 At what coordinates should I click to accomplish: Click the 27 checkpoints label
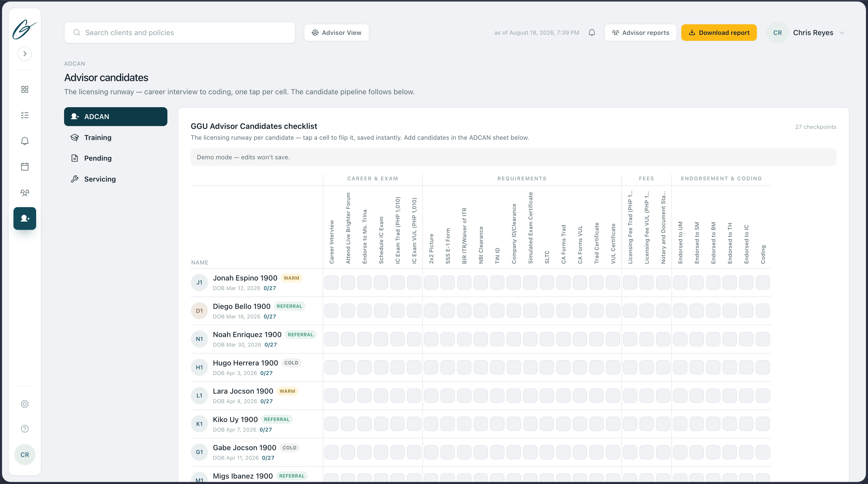pos(816,127)
